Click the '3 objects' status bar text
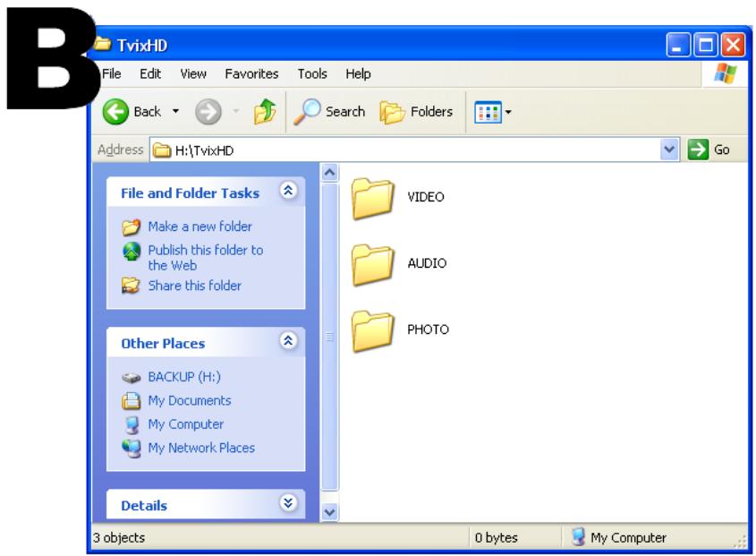The height and width of the screenshot is (556, 756). 119,538
